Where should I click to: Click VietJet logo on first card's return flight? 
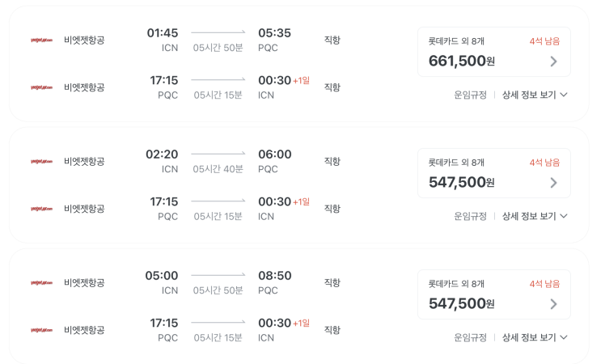tap(41, 87)
